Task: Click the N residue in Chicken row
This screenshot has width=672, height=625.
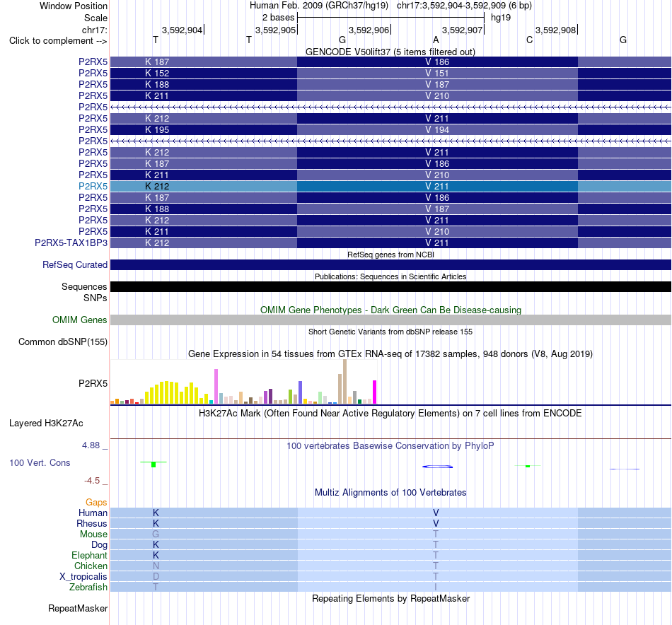Action: coord(156,566)
